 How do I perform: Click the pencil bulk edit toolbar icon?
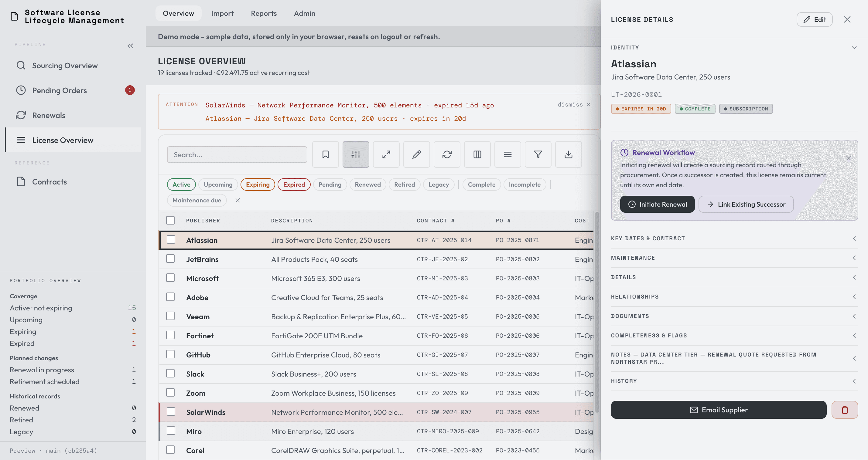pyautogui.click(x=416, y=154)
